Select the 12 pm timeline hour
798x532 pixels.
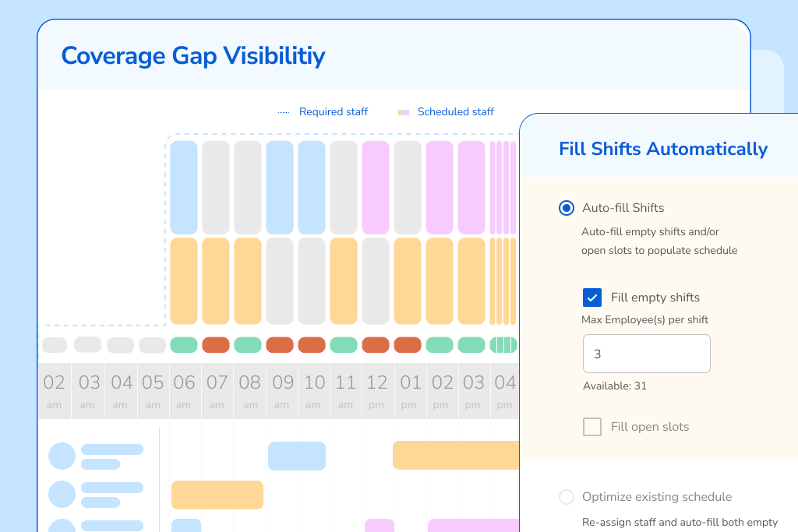376,390
